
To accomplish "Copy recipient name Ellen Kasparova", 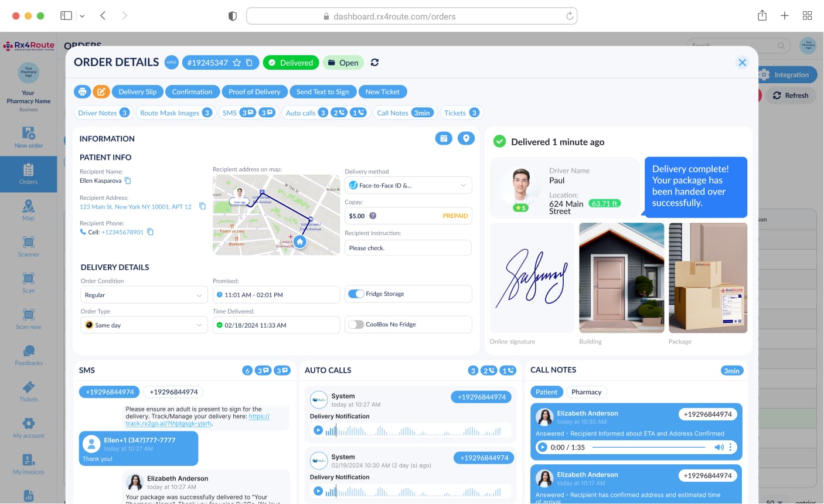I will [128, 181].
